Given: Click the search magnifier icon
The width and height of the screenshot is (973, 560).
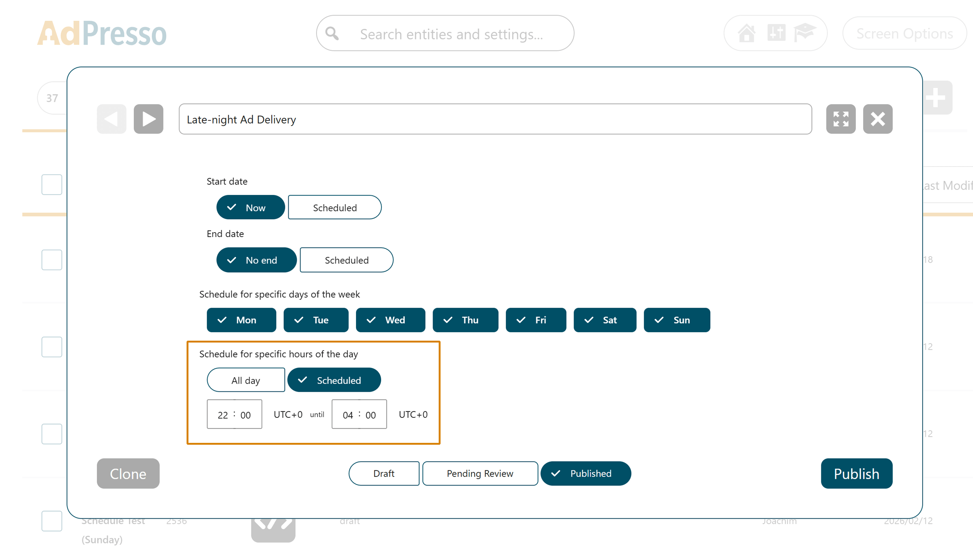Looking at the screenshot, I should click(x=332, y=34).
